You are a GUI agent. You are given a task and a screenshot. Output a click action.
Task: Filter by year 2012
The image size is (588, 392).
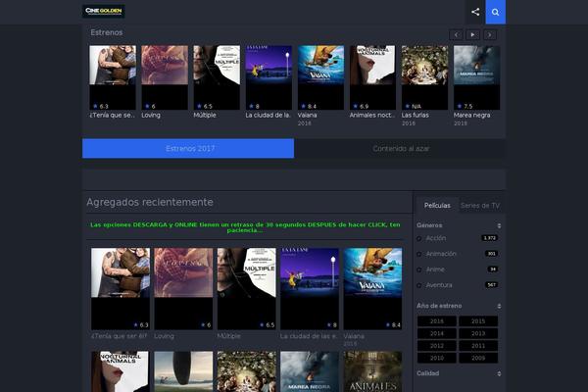437,346
